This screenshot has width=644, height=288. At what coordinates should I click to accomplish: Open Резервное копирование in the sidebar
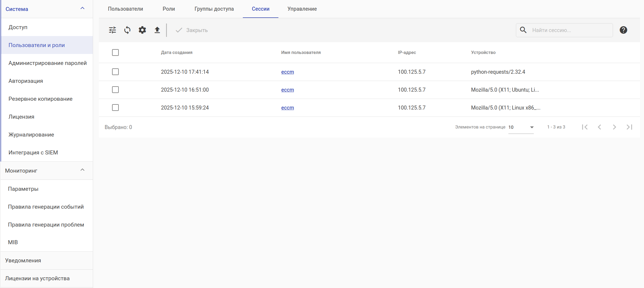click(40, 99)
